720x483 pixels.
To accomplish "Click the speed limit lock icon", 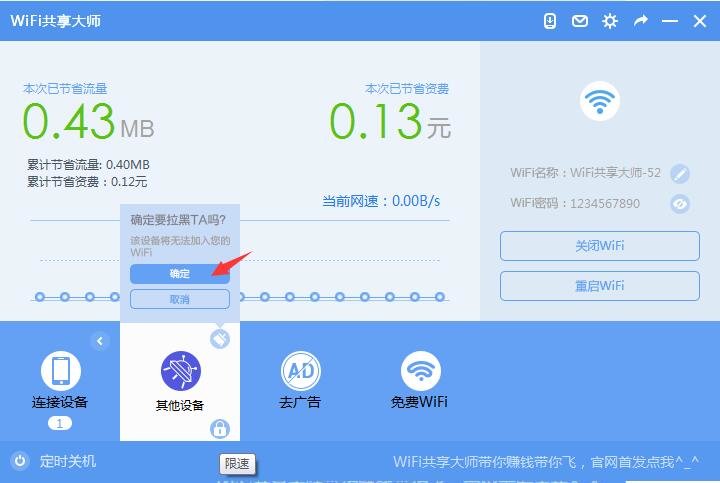I will [220, 428].
